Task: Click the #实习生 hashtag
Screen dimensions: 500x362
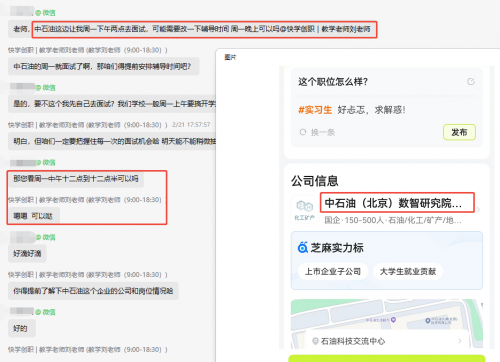Action: [x=315, y=110]
